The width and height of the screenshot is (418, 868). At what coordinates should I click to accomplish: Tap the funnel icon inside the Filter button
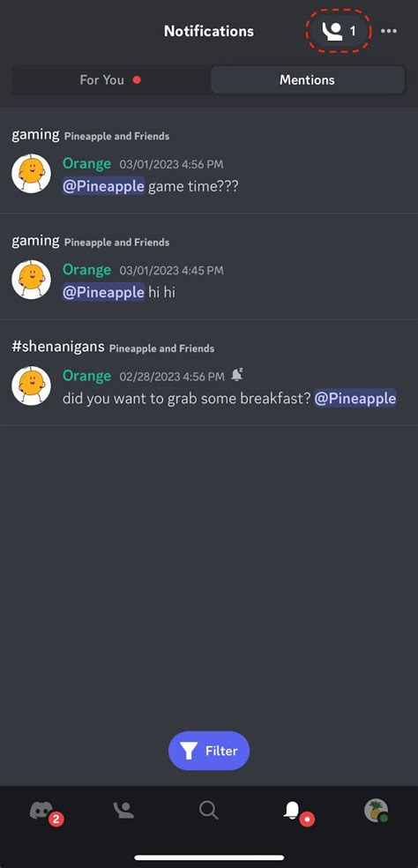(x=189, y=752)
